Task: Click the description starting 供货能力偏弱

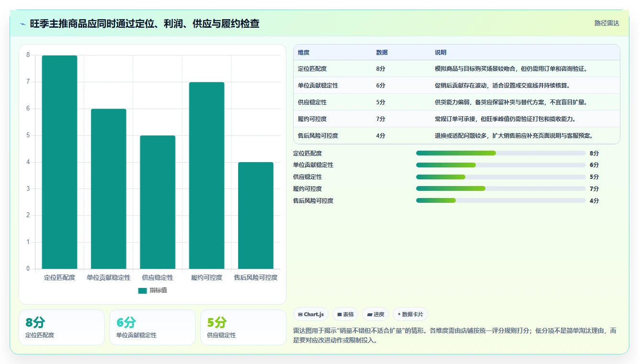Action: click(x=511, y=102)
